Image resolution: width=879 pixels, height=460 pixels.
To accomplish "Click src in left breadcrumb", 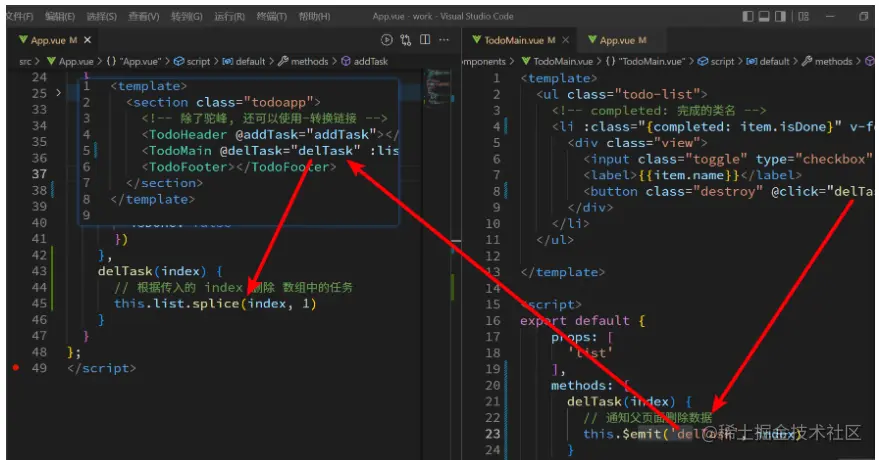I will click(x=25, y=61).
